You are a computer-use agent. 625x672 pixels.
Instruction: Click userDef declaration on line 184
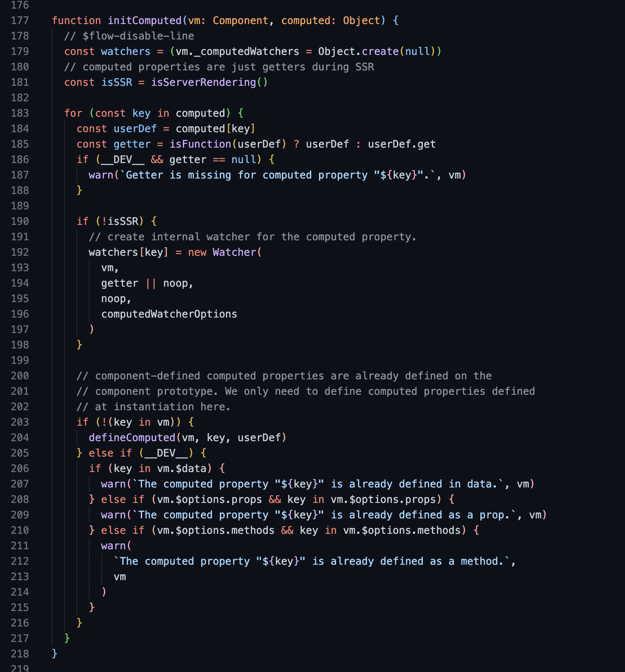point(135,129)
